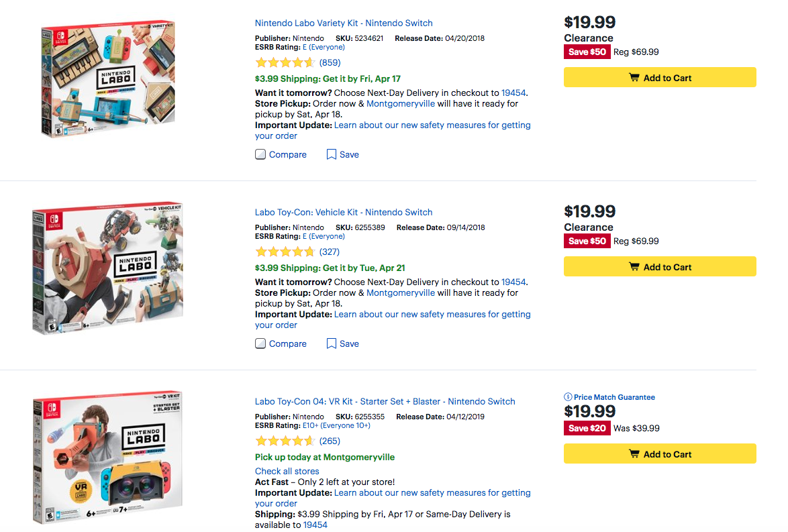788x532 pixels.
Task: Click the Check all stores link
Action: point(287,471)
